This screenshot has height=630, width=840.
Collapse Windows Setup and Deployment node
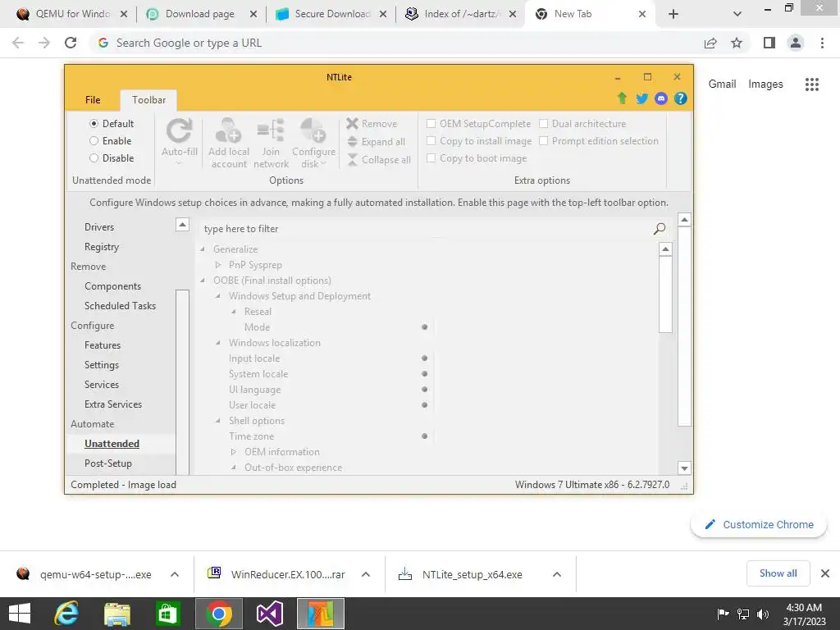(x=218, y=295)
